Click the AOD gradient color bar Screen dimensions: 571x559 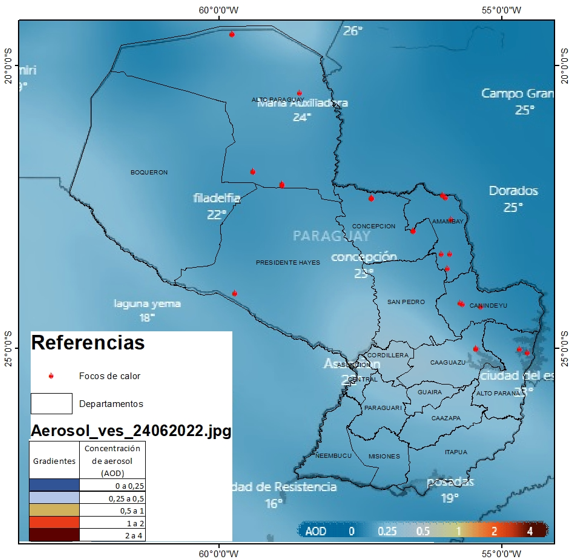(423, 531)
